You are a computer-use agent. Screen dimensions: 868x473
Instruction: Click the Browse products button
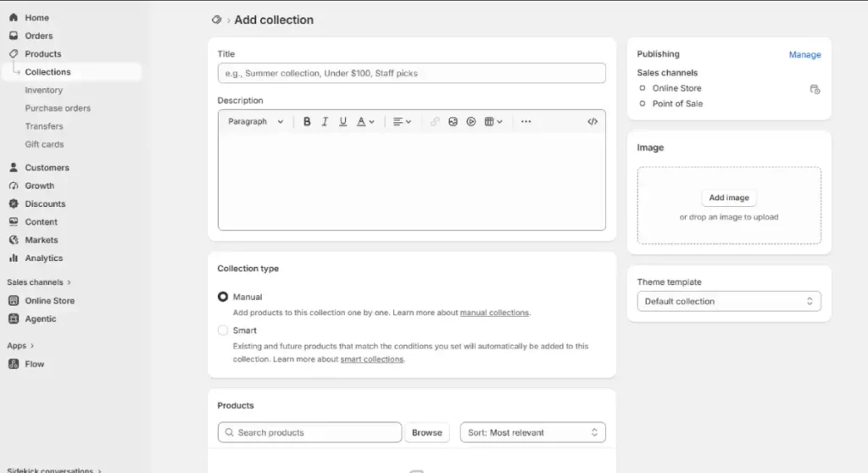[x=427, y=432]
